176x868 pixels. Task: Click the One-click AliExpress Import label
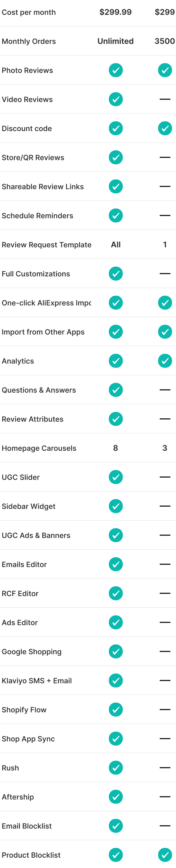click(x=46, y=303)
